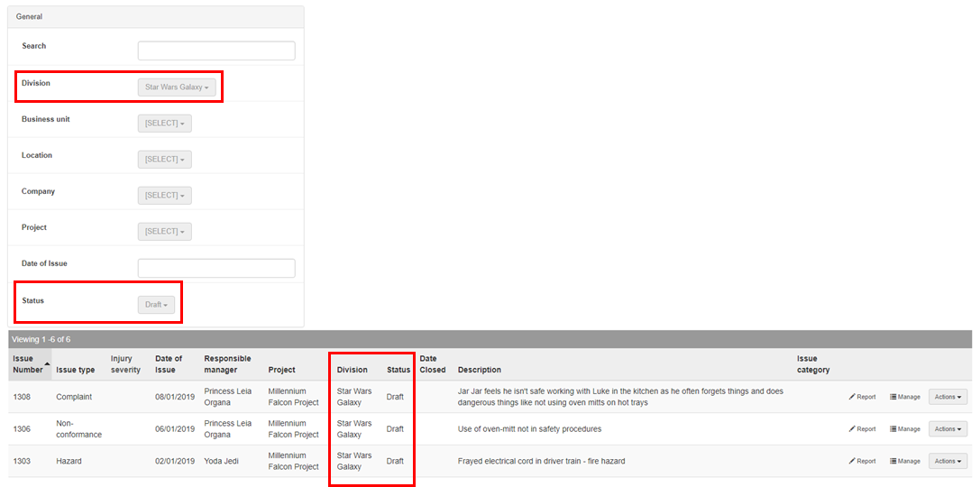This screenshot has width=980, height=487.
Task: Open the Business unit select dropdown
Action: pos(164,124)
